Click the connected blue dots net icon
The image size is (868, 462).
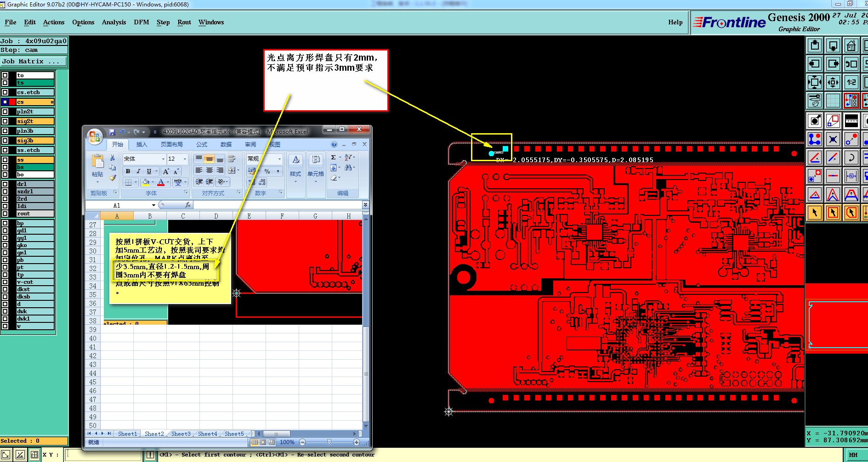815,139
